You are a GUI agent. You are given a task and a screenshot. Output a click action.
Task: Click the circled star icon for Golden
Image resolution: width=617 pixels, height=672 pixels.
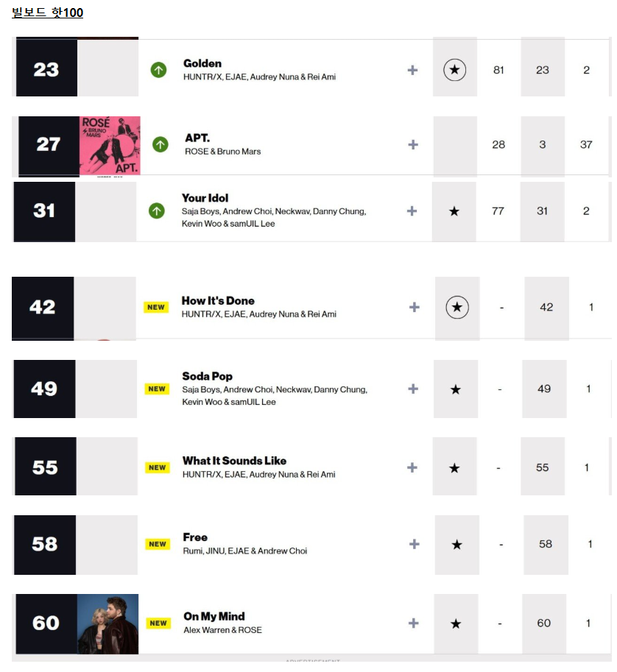tap(454, 70)
